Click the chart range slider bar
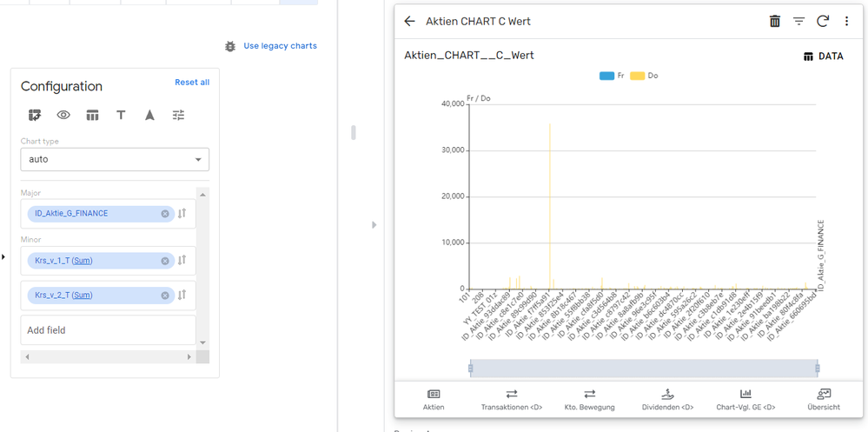This screenshot has width=868, height=432. point(644,369)
